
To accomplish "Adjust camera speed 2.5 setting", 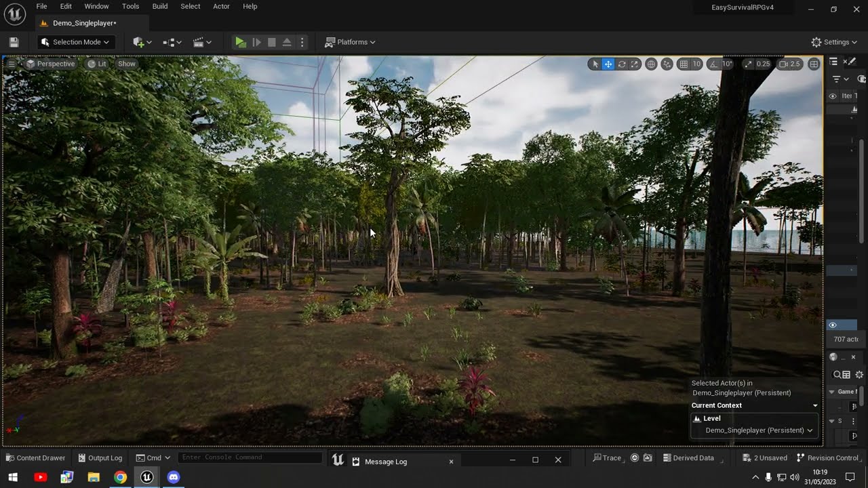I will click(790, 64).
